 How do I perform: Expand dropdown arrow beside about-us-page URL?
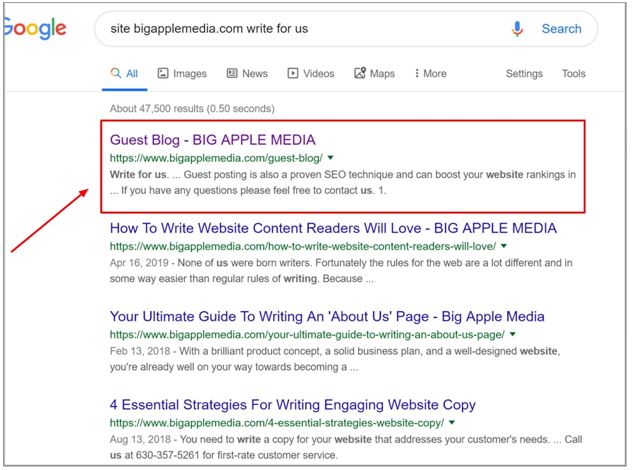coord(512,334)
